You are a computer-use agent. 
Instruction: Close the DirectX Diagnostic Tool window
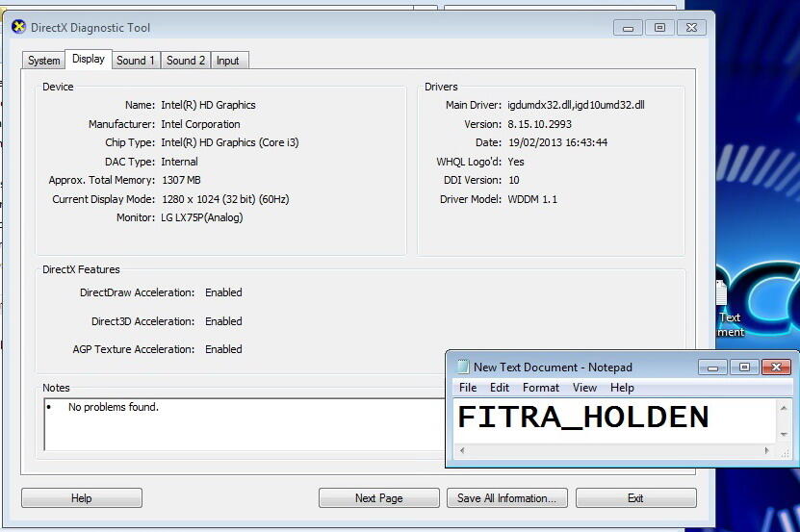coord(691,28)
